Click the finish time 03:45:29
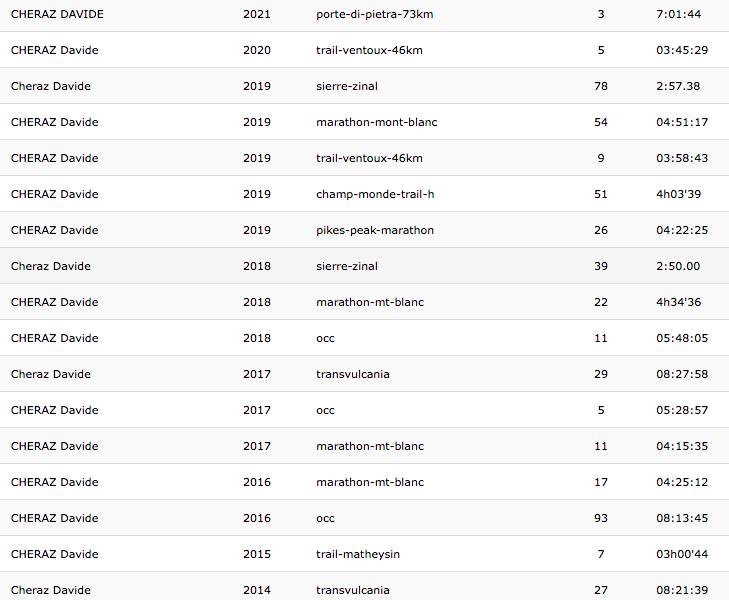The width and height of the screenshot is (729, 600). [x=682, y=50]
